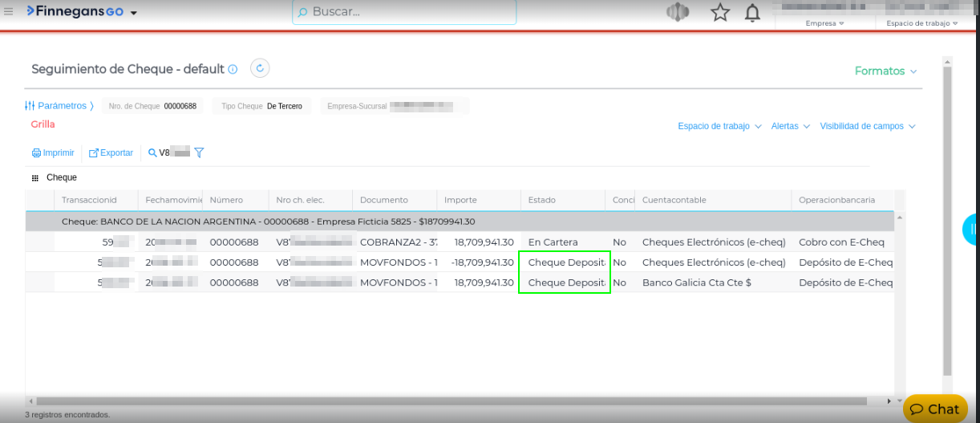This screenshot has height=423, width=980.
Task: Open the Alertas dropdown
Action: (790, 126)
